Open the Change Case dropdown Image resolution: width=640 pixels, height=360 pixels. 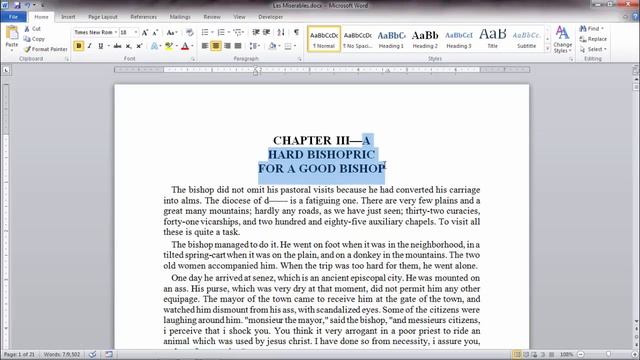171,32
